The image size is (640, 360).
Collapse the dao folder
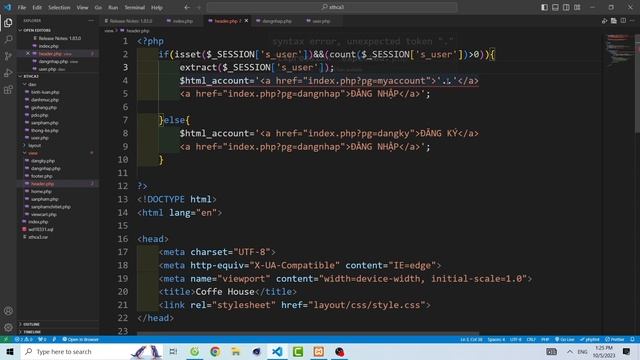pyautogui.click(x=57, y=84)
